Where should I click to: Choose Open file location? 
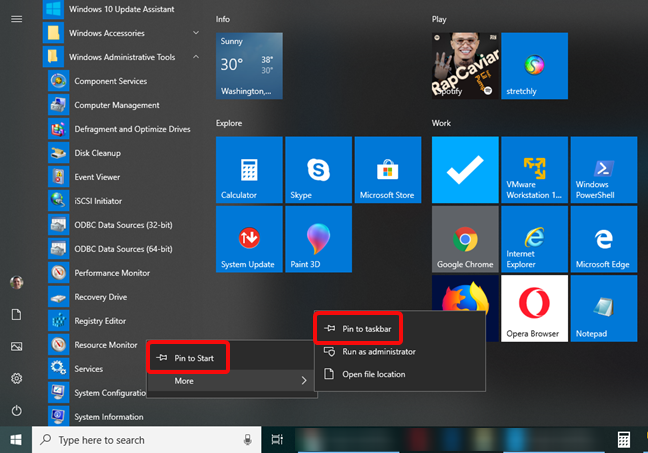click(x=374, y=374)
